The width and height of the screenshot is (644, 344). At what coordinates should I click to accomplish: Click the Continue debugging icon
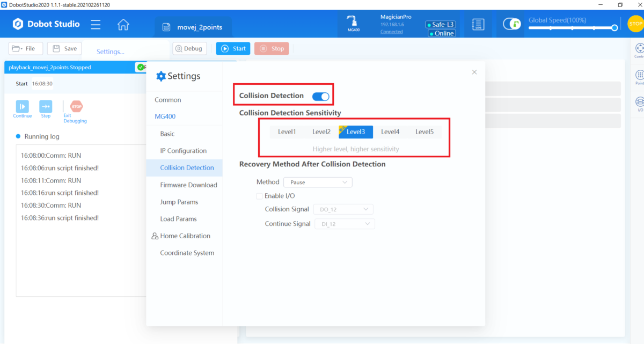pos(22,106)
